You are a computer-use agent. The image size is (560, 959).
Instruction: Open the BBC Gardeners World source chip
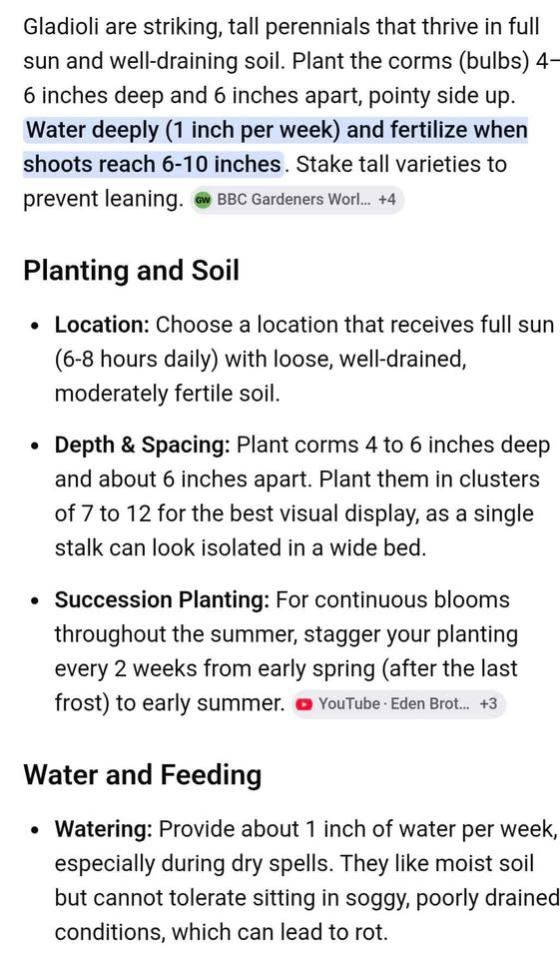tap(297, 200)
